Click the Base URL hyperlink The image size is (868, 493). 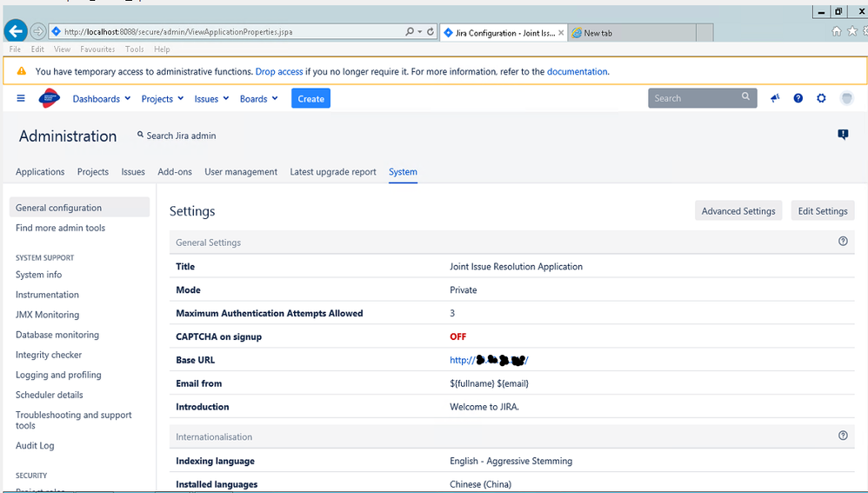(x=489, y=360)
